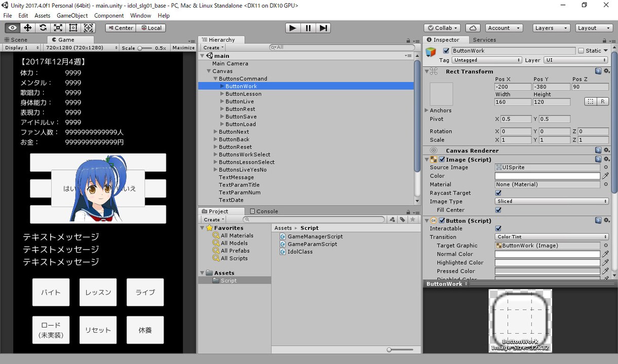The width and height of the screenshot is (618, 364).
Task: Select the Hand tool in the toolbar
Action: click(13, 28)
